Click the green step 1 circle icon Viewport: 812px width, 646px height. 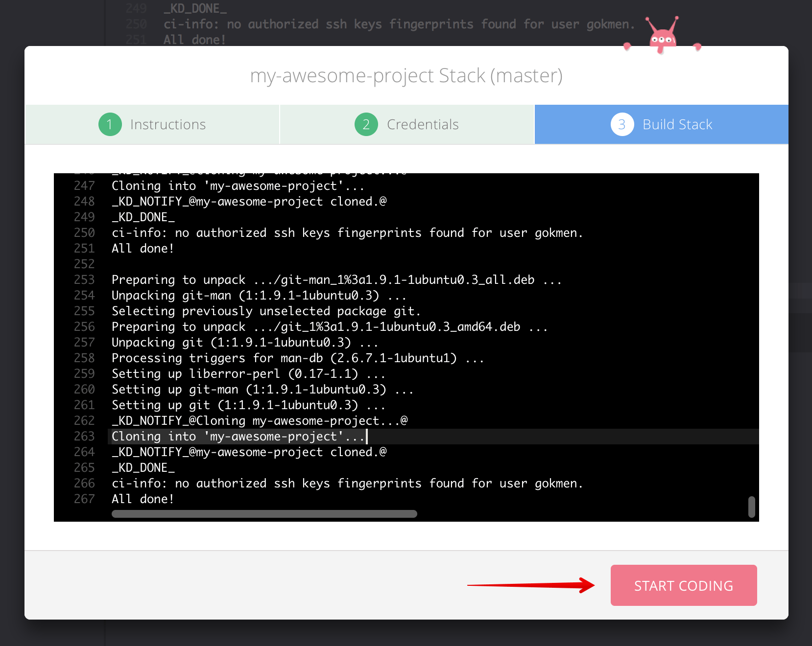click(110, 124)
